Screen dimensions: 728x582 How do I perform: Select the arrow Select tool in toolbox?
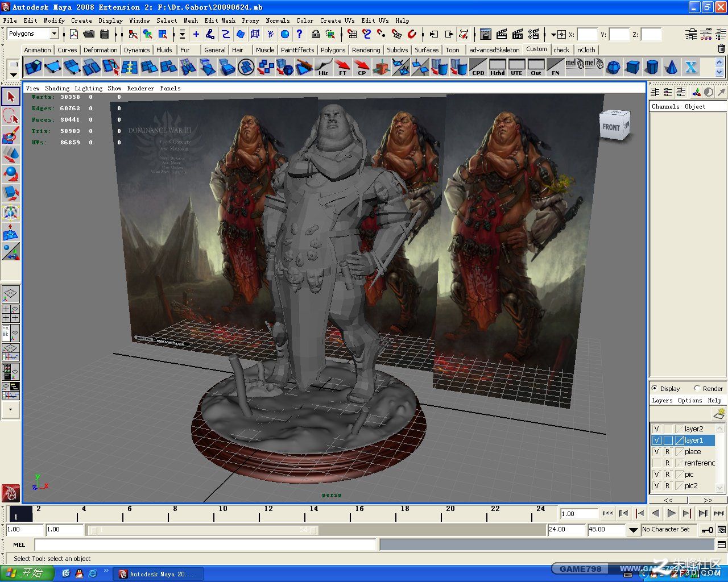(10, 97)
